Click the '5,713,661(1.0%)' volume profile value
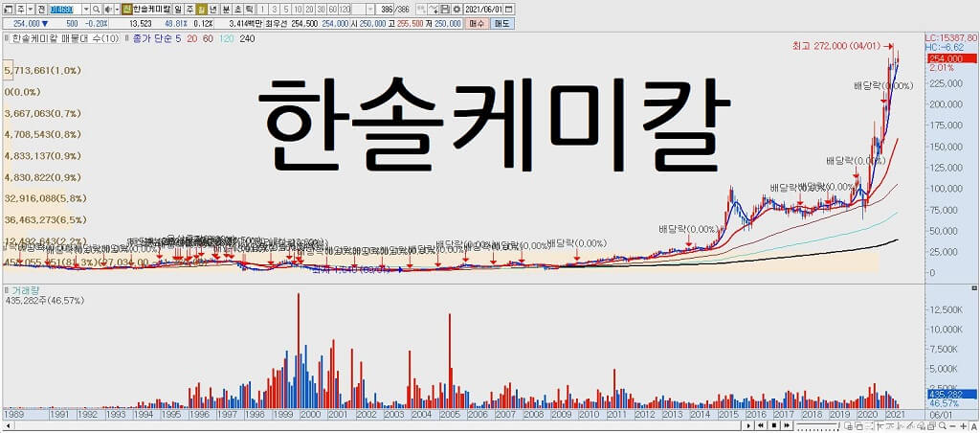This screenshot has height=433, width=980. [x=43, y=71]
